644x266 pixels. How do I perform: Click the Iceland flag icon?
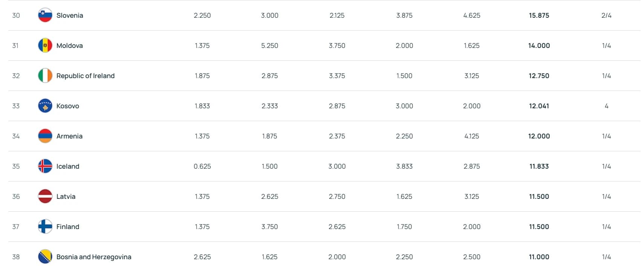tap(45, 166)
